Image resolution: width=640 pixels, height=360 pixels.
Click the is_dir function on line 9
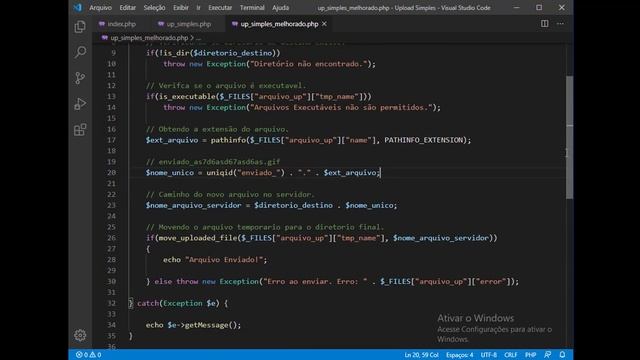click(x=176, y=53)
